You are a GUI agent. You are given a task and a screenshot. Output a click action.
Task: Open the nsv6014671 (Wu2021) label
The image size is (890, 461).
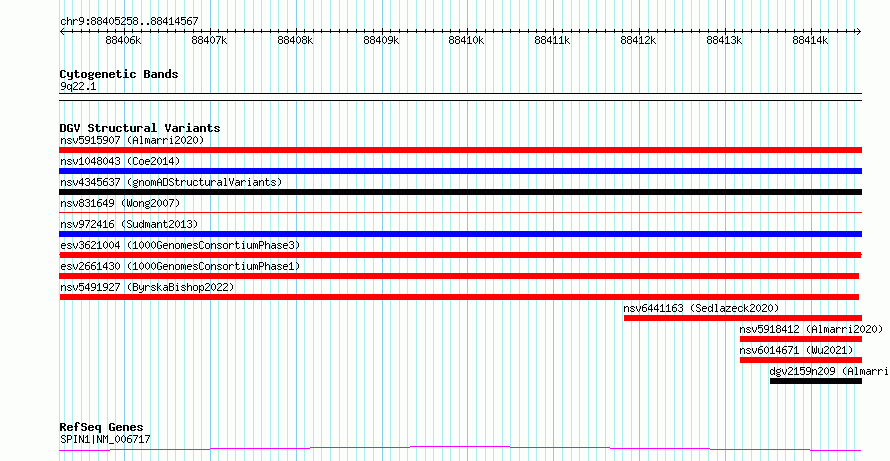(796, 350)
